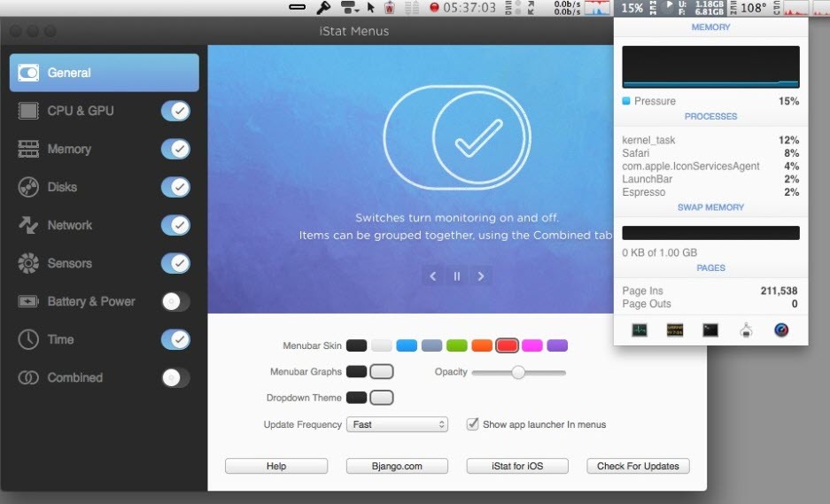Image resolution: width=830 pixels, height=504 pixels.
Task: Open the Sensors section label
Action: pos(70,263)
